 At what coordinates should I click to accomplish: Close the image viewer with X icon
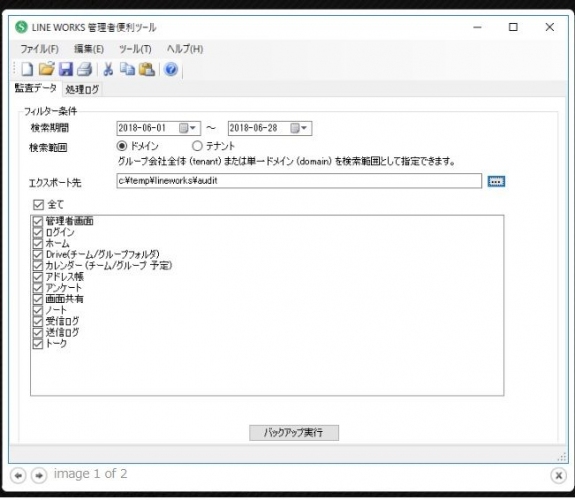click(558, 475)
